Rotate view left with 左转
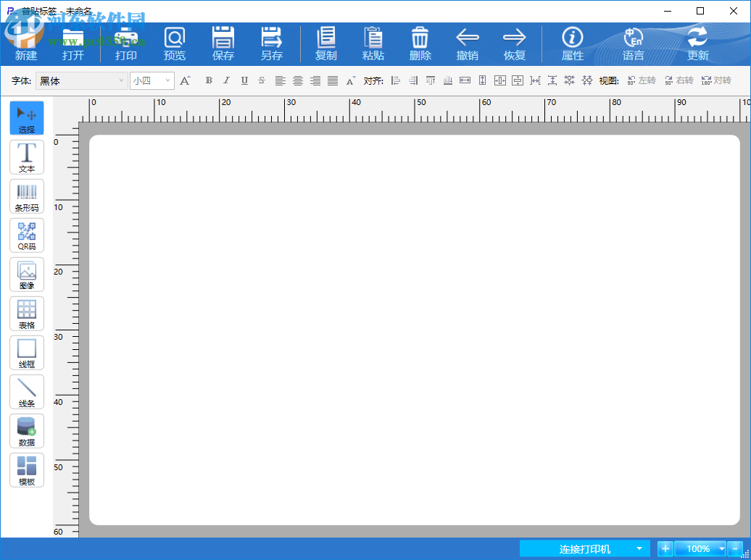Image resolution: width=751 pixels, height=560 pixels. click(642, 80)
